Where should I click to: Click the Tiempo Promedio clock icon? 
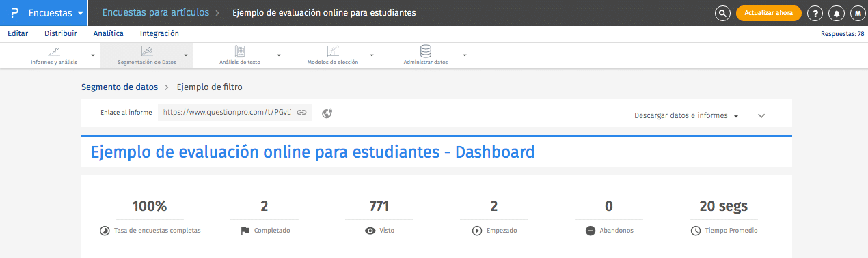(x=695, y=231)
